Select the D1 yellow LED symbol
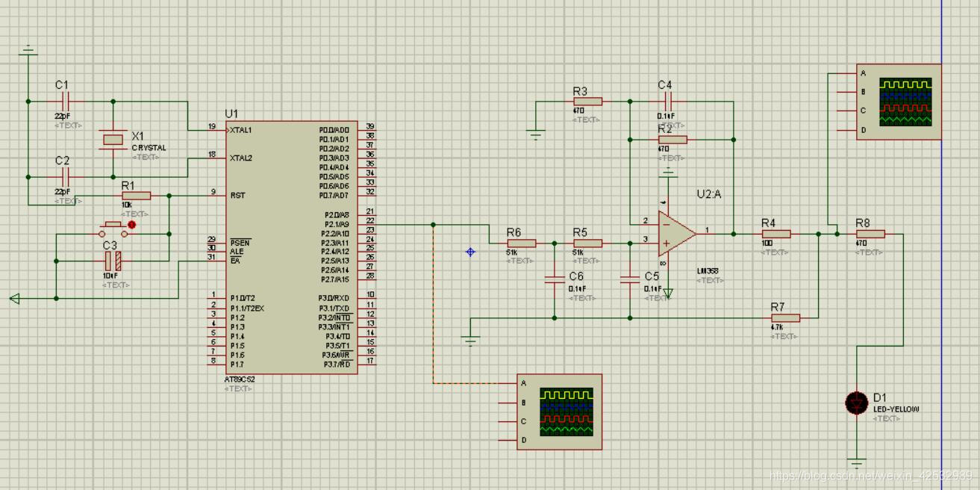This screenshot has width=980, height=490. click(x=857, y=403)
